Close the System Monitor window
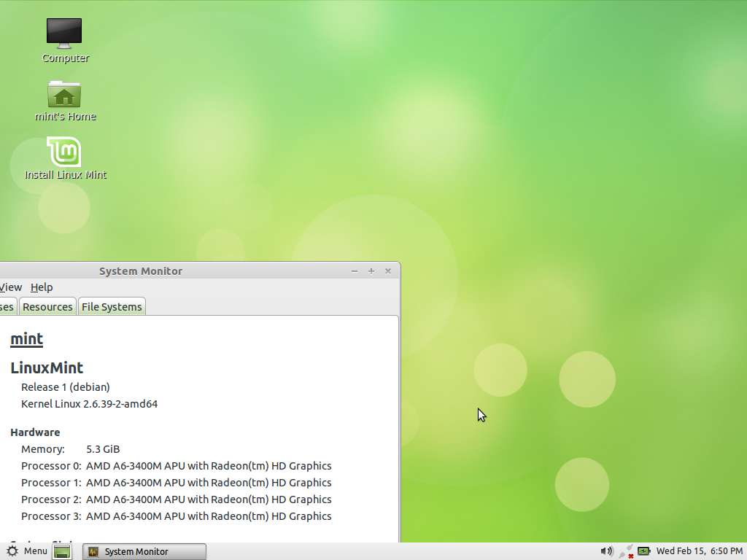The height and width of the screenshot is (560, 747). point(388,271)
